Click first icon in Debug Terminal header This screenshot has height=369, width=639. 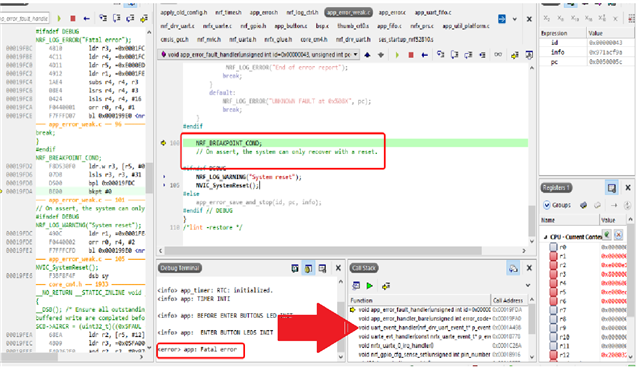[295, 268]
